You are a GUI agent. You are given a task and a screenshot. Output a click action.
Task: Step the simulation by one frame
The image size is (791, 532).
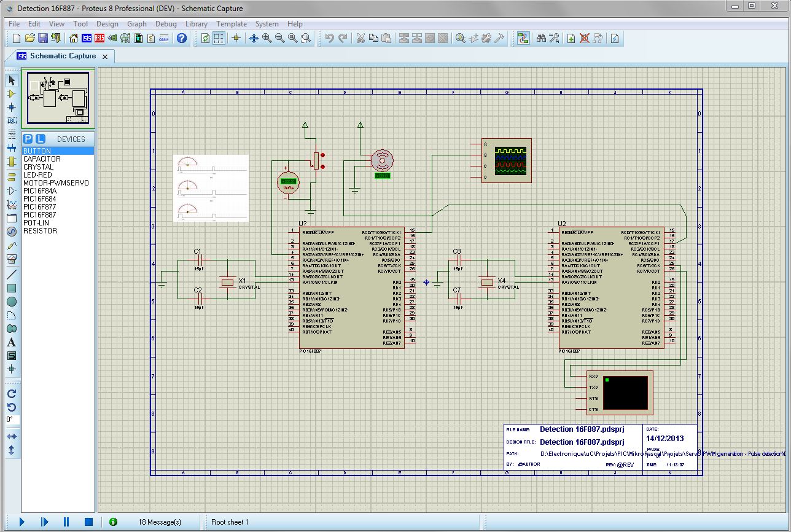44,522
